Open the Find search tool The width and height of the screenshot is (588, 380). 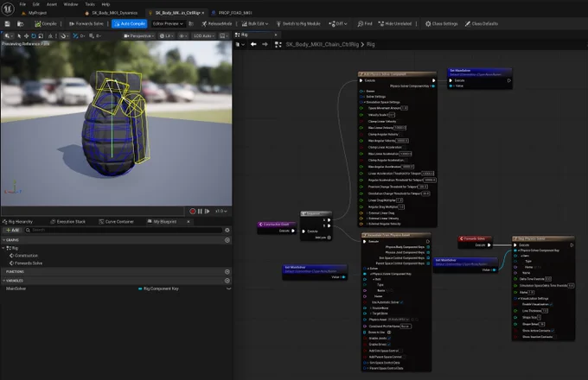point(365,23)
